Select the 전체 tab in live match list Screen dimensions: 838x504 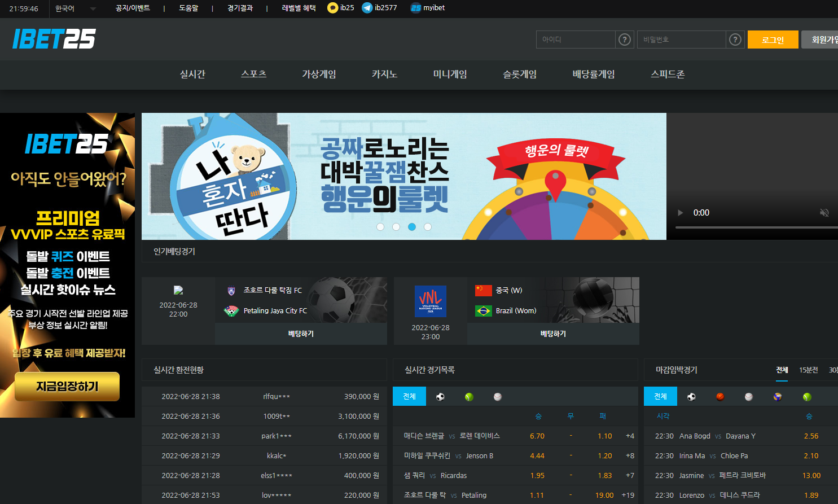[x=409, y=396]
